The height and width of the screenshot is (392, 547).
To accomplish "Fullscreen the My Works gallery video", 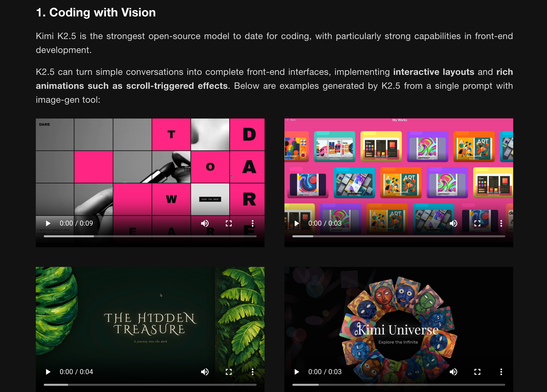I will (477, 223).
